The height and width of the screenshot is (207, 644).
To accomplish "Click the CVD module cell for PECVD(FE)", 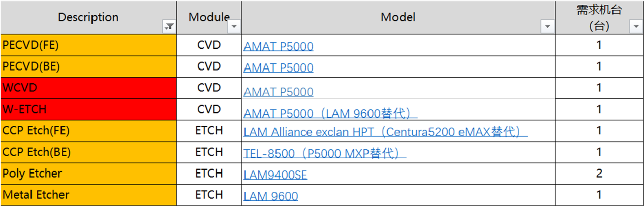I will click(x=209, y=45).
